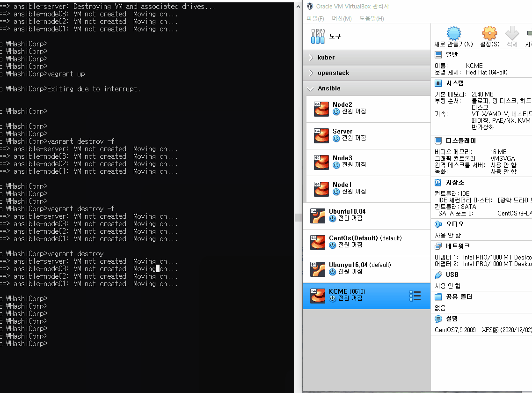
Task: Open the Help (도움말) menu
Action: coord(372,18)
